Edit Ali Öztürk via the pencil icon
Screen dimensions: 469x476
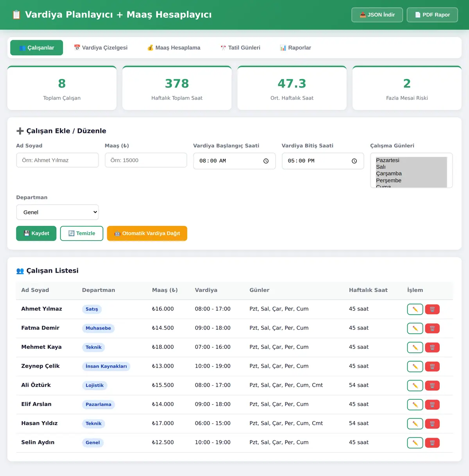415,386
